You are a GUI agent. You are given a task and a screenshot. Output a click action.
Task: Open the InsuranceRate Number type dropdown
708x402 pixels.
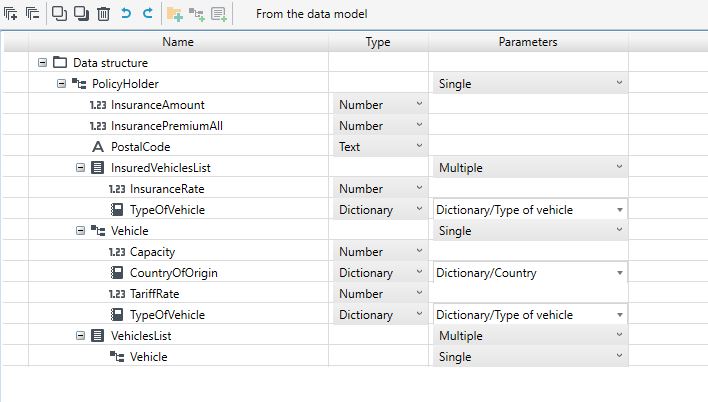tap(380, 189)
